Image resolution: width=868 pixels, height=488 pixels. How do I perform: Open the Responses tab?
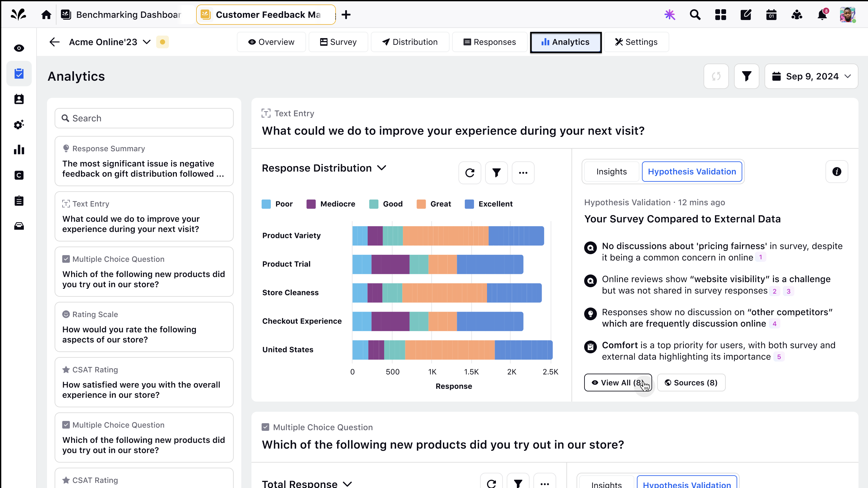[490, 42]
